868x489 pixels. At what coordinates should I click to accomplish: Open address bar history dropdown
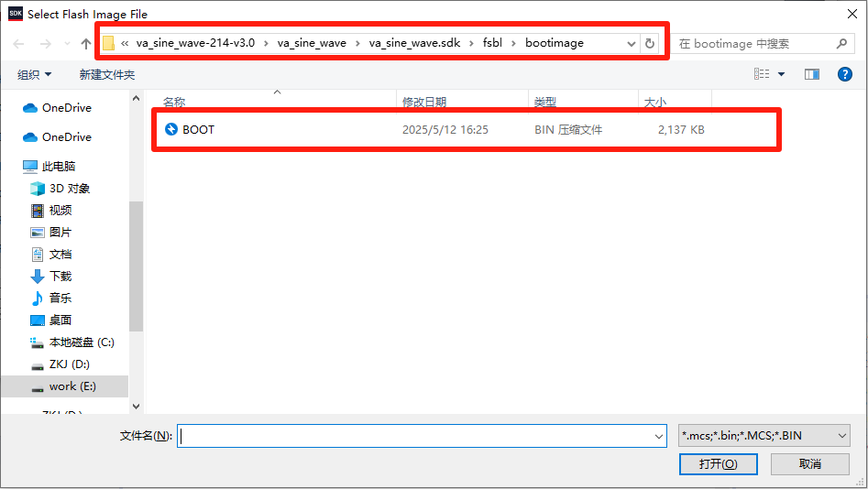tap(632, 44)
